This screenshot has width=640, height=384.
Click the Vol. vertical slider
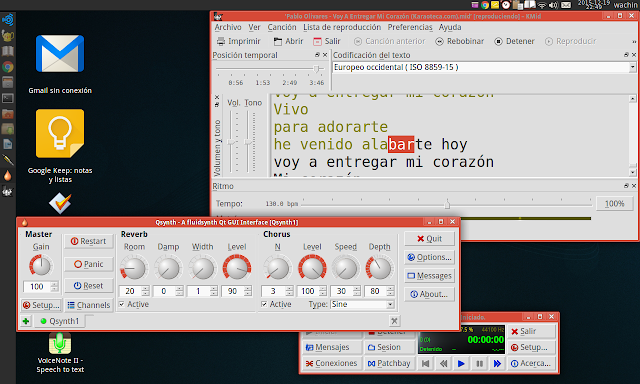click(231, 142)
